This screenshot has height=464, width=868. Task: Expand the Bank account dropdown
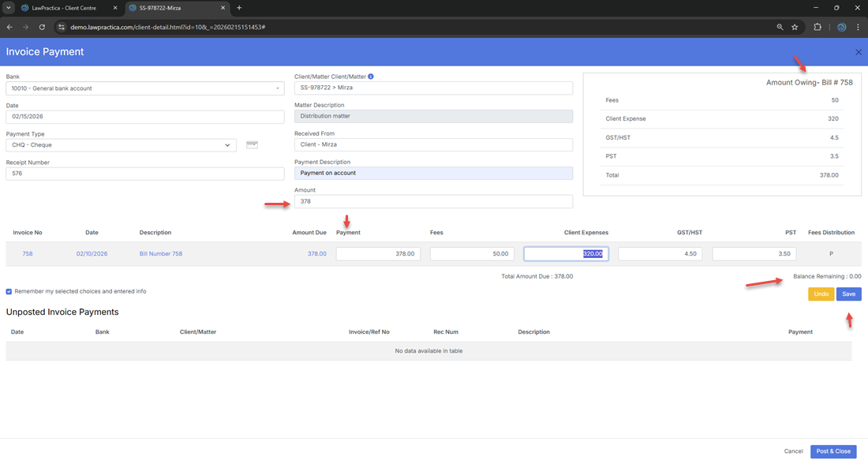(x=277, y=88)
